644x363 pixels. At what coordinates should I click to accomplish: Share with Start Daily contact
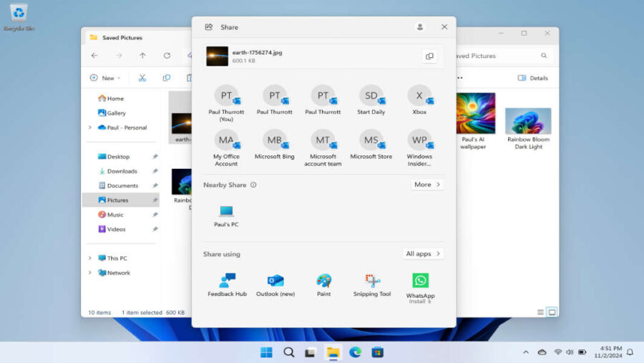click(x=371, y=100)
